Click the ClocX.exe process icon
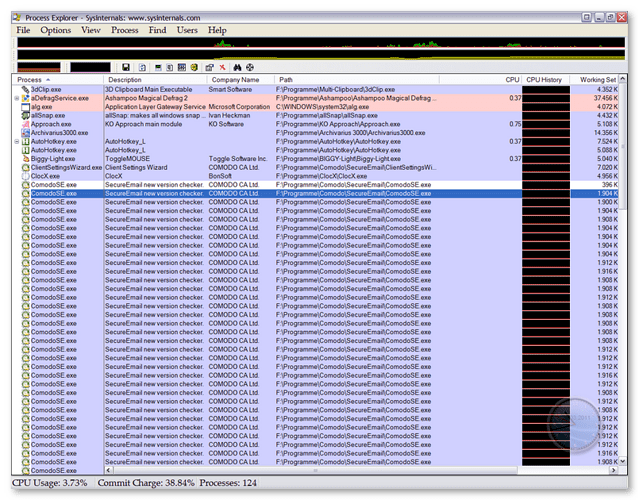Viewport: 638px width, 500px height. [x=26, y=176]
